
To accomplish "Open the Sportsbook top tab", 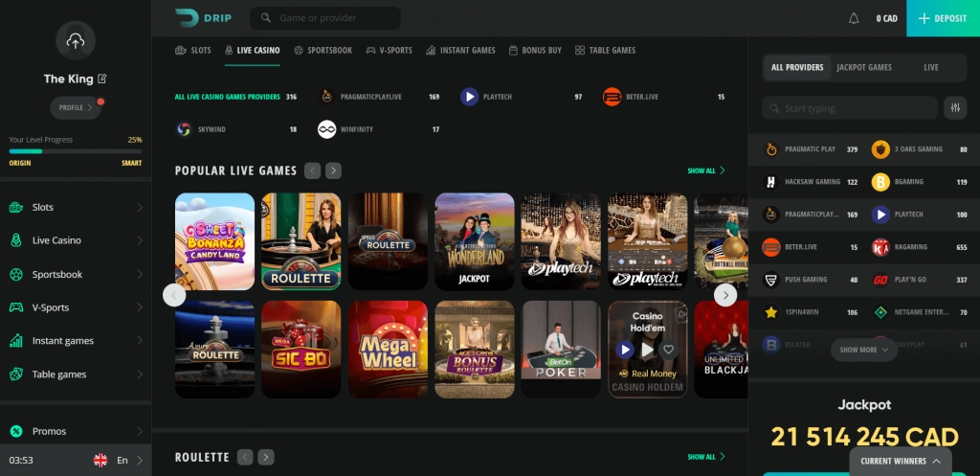I will click(323, 50).
